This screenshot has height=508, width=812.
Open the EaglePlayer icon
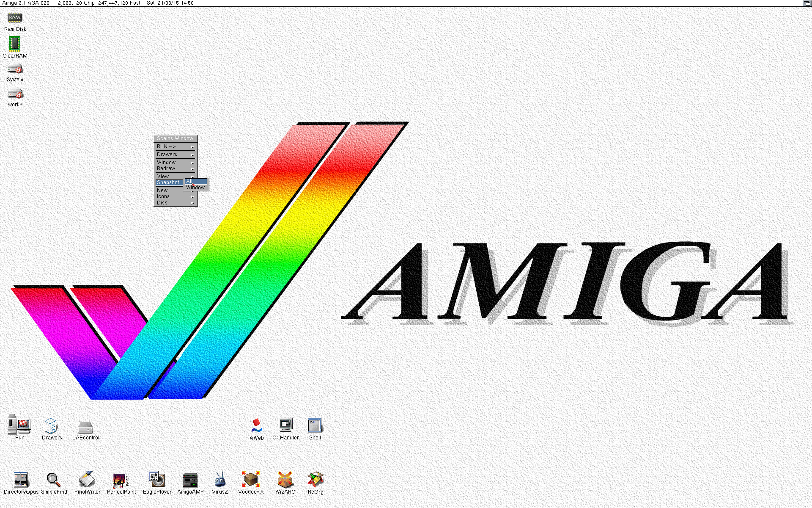pos(157,480)
